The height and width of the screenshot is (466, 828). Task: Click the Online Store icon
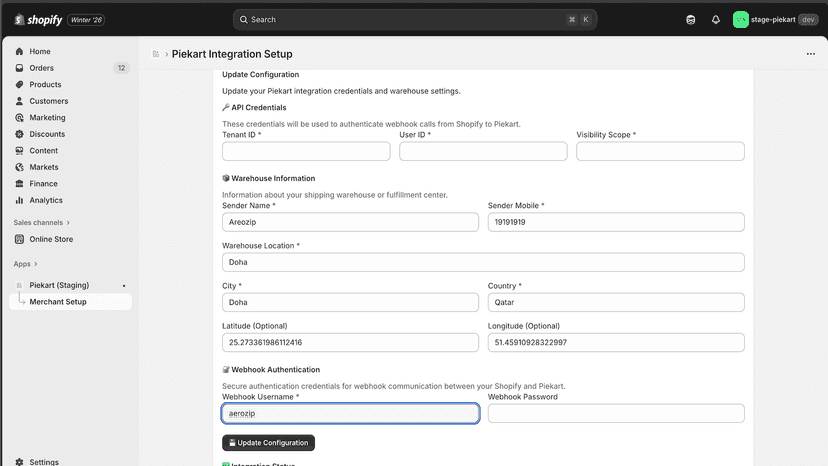(20, 239)
